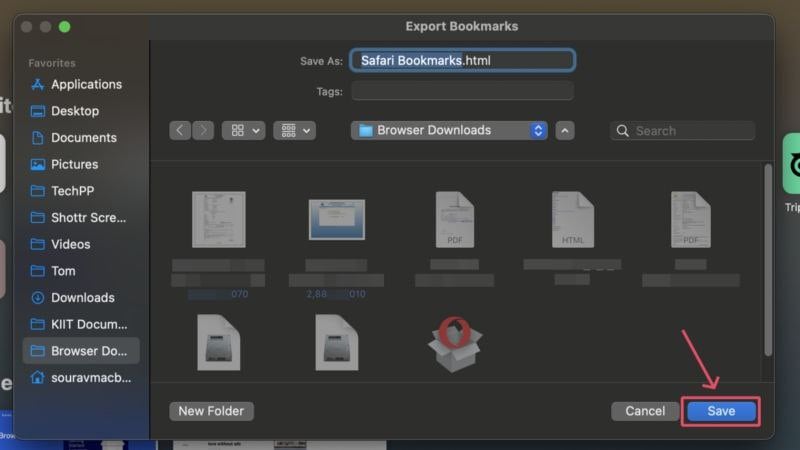Create a New Folder
800x450 pixels.
coord(211,411)
